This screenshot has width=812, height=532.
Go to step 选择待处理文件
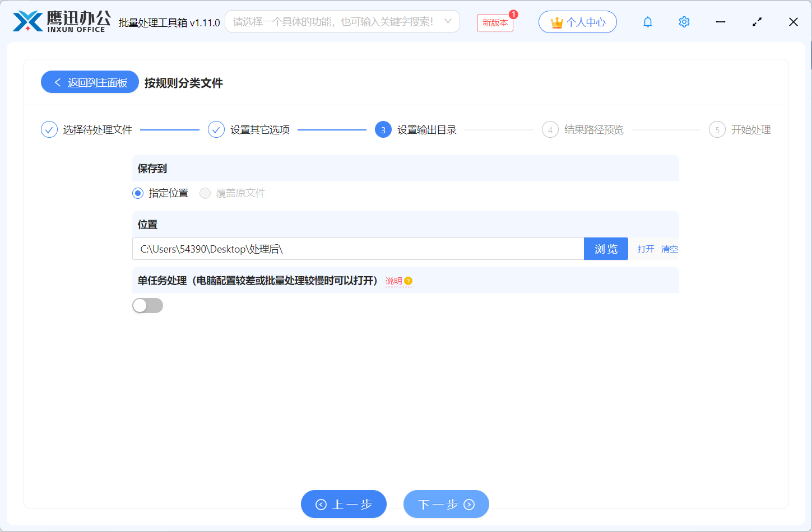[x=87, y=129]
